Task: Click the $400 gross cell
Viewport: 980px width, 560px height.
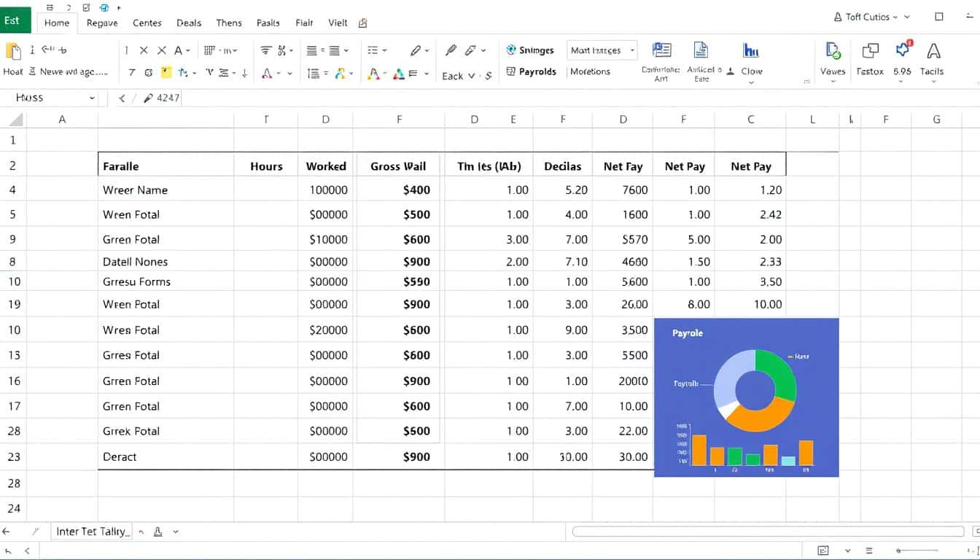Action: (x=398, y=190)
